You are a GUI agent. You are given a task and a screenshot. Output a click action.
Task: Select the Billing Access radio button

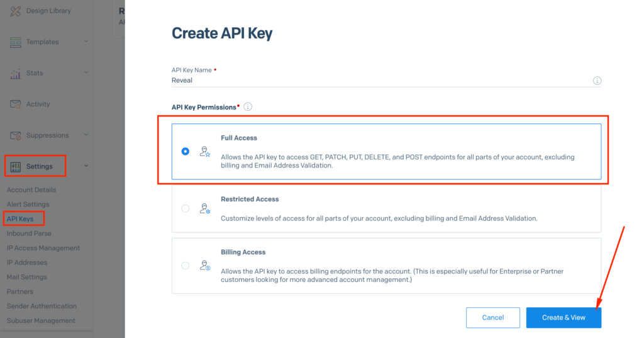pyautogui.click(x=185, y=266)
